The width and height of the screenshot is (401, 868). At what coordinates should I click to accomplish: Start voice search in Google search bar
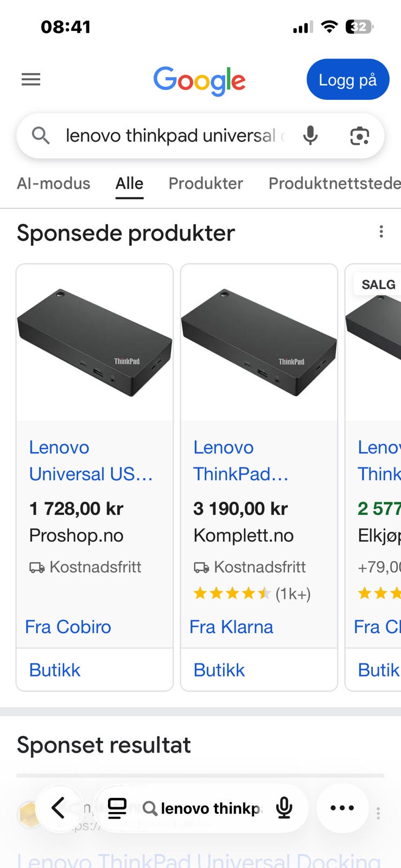point(310,135)
